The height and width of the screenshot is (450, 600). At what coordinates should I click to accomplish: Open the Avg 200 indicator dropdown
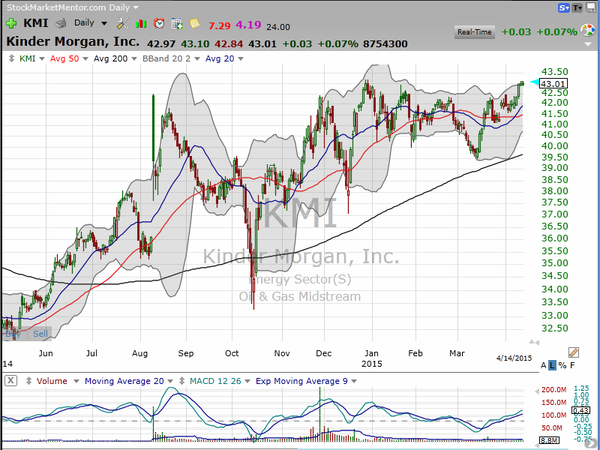pos(134,59)
